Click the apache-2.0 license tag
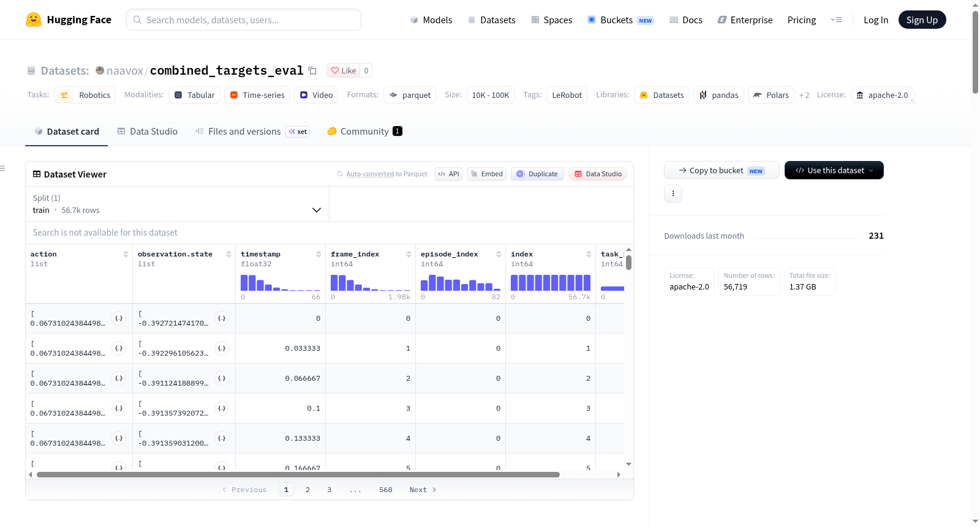980x527 pixels. click(x=883, y=95)
